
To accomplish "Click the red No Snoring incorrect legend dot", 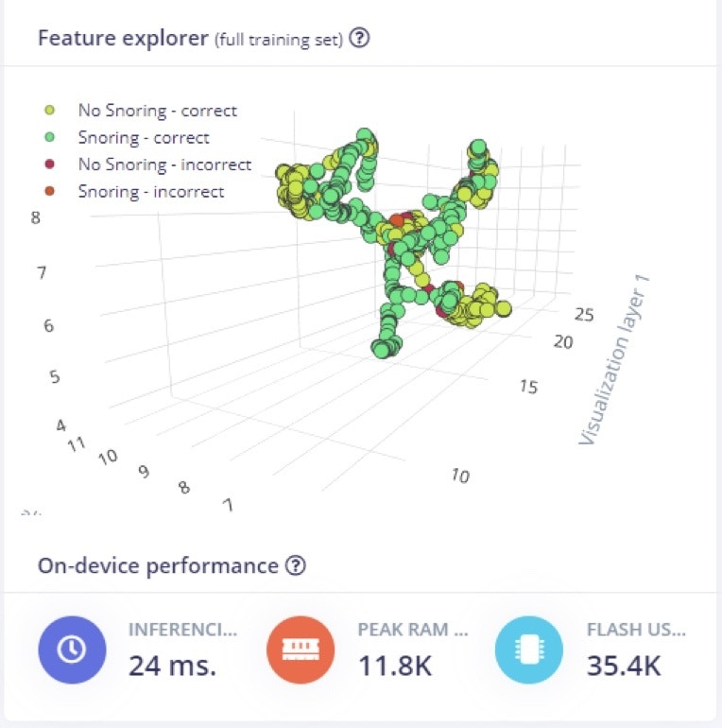I will (x=49, y=164).
